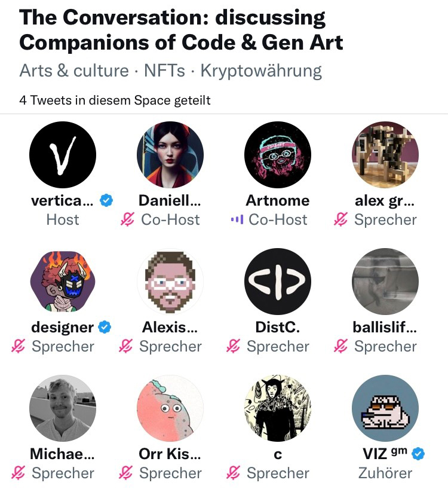Click the verified badge next to vertica
448x489 pixels.
[x=106, y=201]
